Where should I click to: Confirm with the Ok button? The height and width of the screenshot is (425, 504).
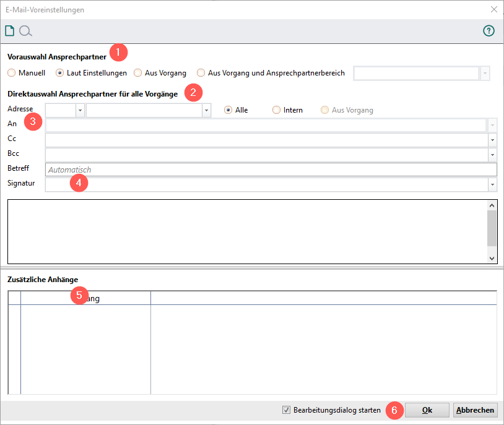click(427, 410)
